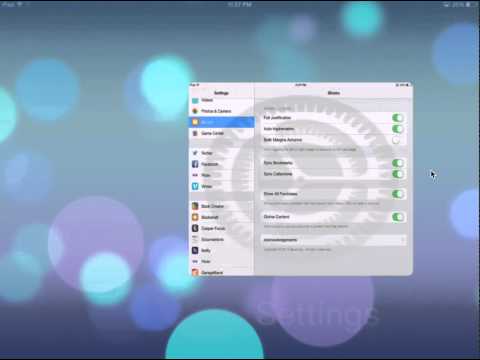The image size is (480, 360).
Task: Tap the battery indicator in the iPad status bar
Action: [469, 5]
